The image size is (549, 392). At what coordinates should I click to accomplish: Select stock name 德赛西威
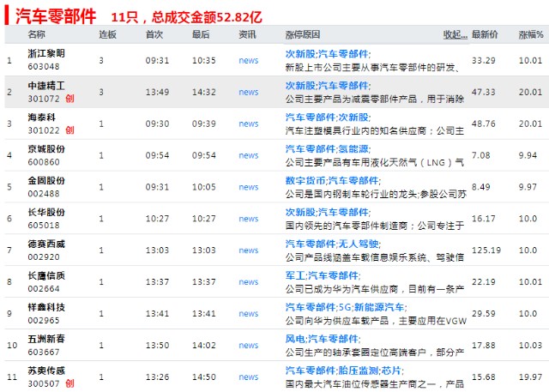46,244
